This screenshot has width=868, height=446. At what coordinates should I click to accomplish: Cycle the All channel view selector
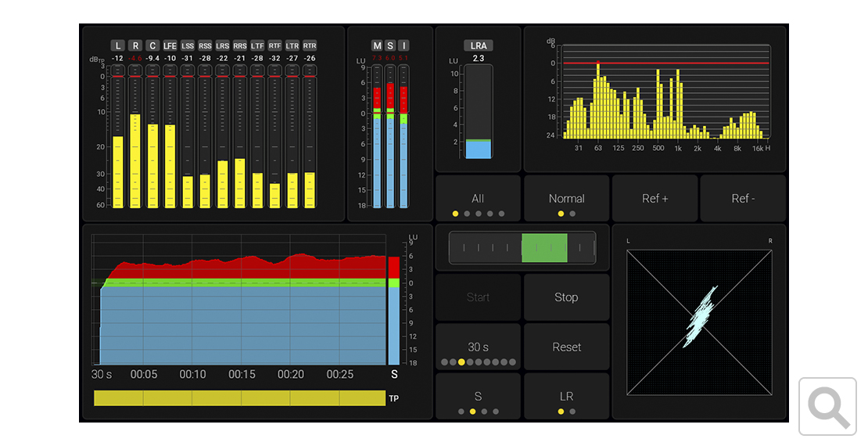point(478,199)
